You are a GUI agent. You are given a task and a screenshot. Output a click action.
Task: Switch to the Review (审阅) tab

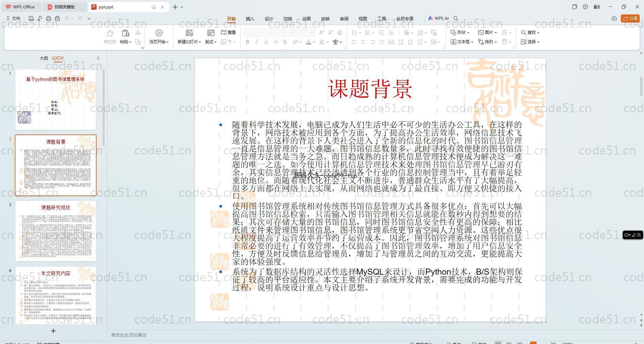(344, 19)
